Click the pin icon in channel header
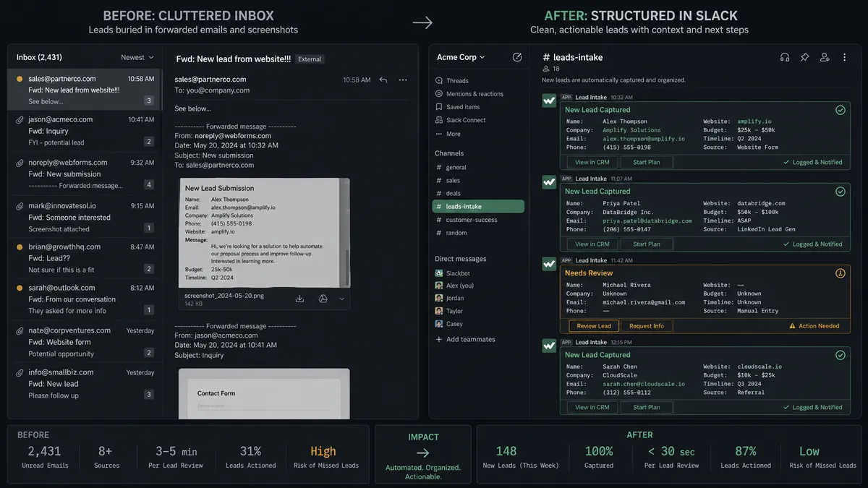This screenshot has width=868, height=488. (x=804, y=57)
